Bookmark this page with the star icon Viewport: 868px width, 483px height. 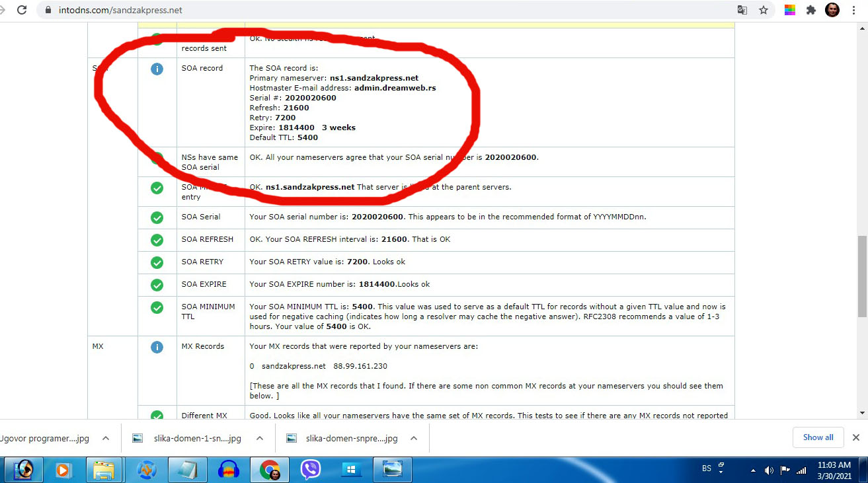pos(764,10)
